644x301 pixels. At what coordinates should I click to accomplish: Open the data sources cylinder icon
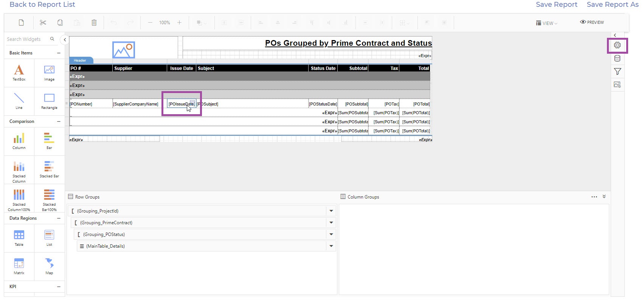[618, 59]
